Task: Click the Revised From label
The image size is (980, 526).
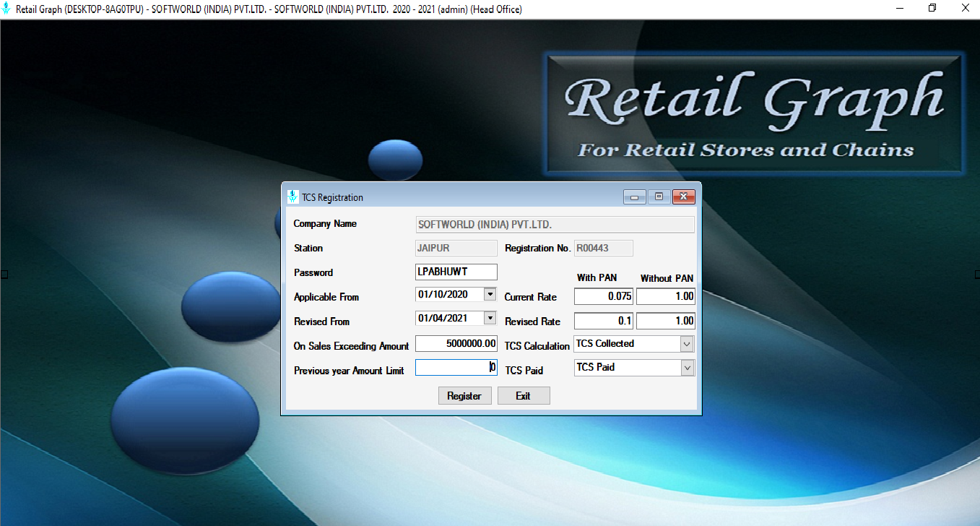Action: [321, 322]
